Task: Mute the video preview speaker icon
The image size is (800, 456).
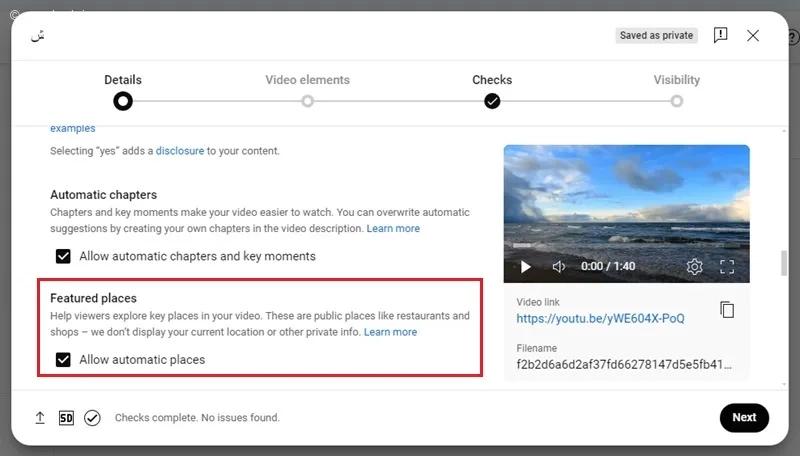Action: (559, 266)
